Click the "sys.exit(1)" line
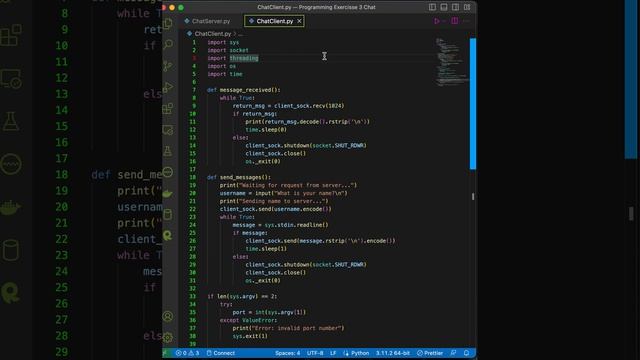The image size is (640, 360). pos(250,336)
